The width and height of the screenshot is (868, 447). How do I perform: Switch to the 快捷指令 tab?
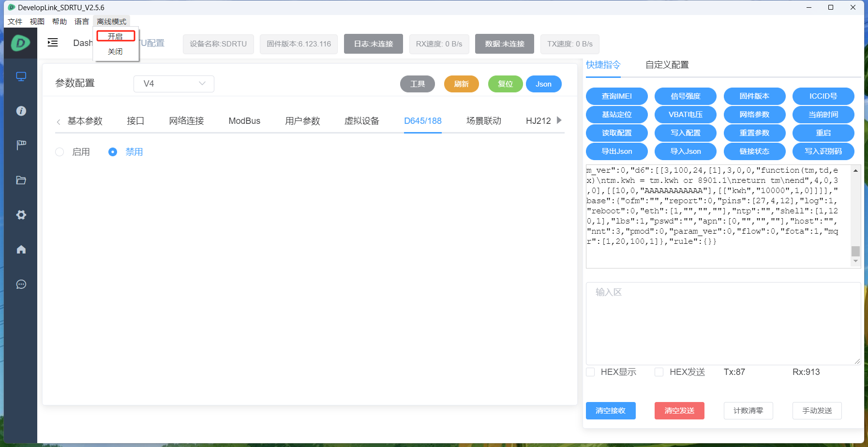click(x=603, y=65)
